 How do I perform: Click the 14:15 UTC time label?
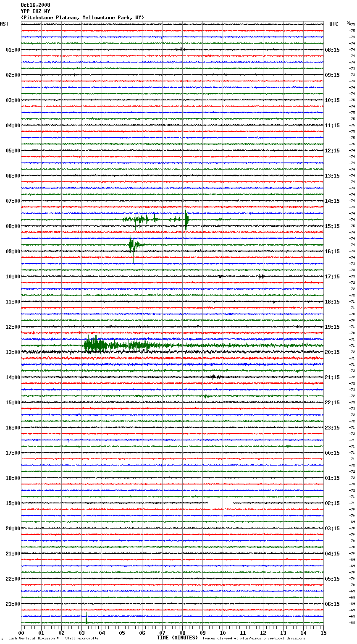[332, 201]
